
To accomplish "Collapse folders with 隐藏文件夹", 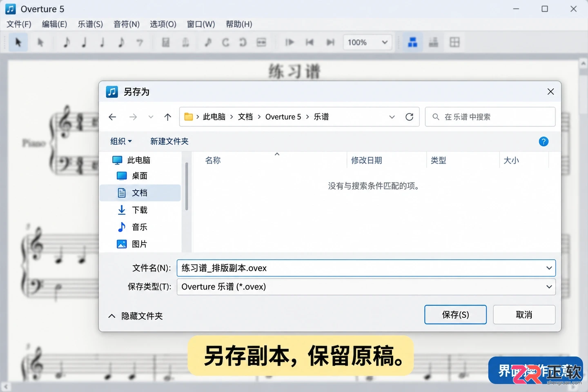I will [136, 316].
